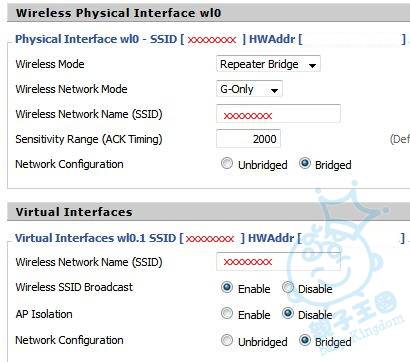Focus the Sensitivity Range field containing 2000

pos(248,139)
